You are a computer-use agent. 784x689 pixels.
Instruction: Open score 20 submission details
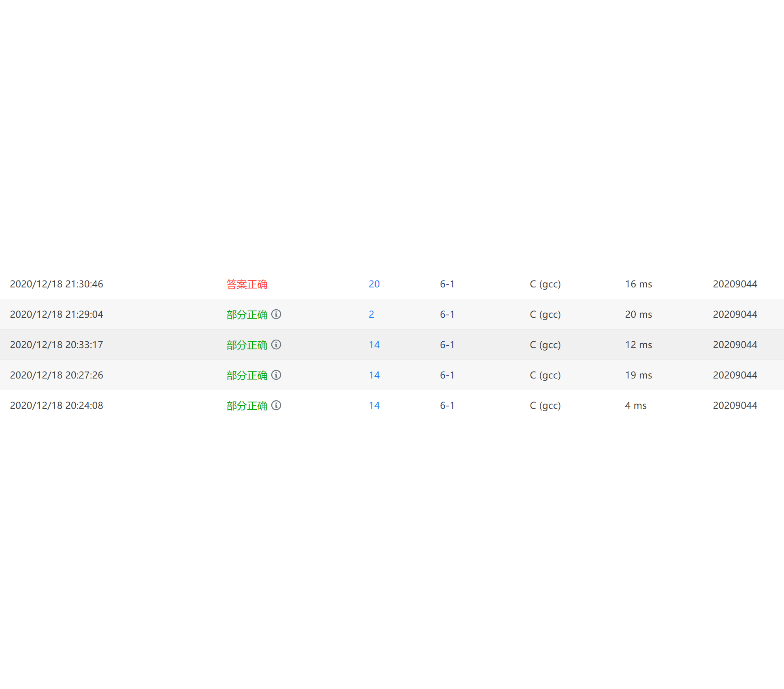coord(374,284)
